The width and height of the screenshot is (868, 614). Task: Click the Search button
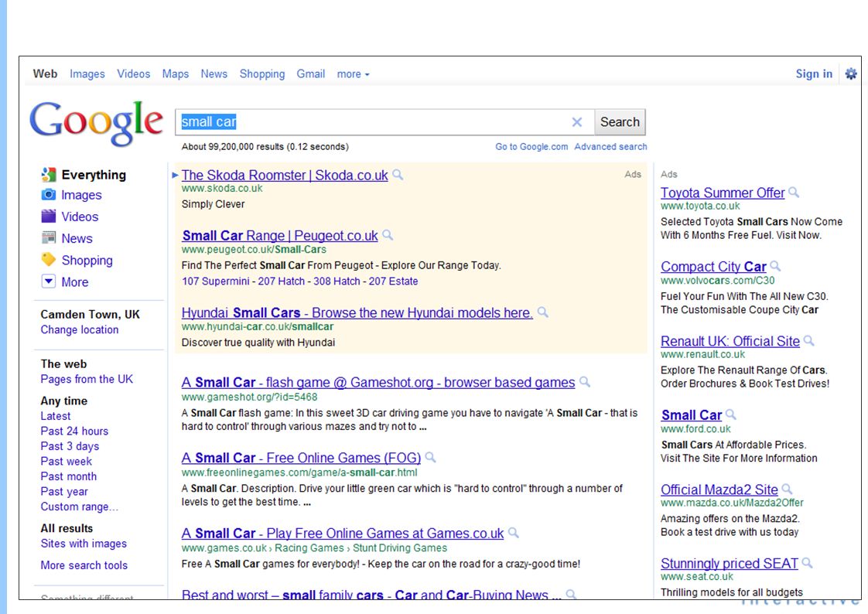click(x=620, y=121)
